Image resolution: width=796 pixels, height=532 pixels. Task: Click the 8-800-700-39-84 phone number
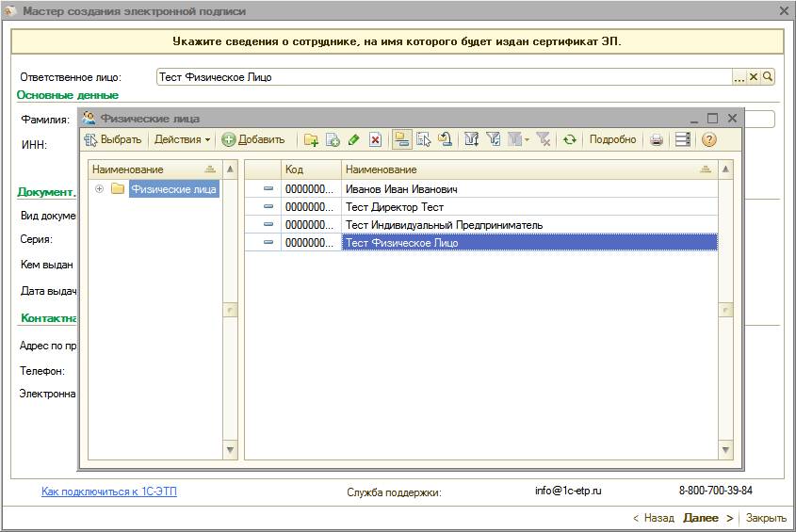click(716, 491)
